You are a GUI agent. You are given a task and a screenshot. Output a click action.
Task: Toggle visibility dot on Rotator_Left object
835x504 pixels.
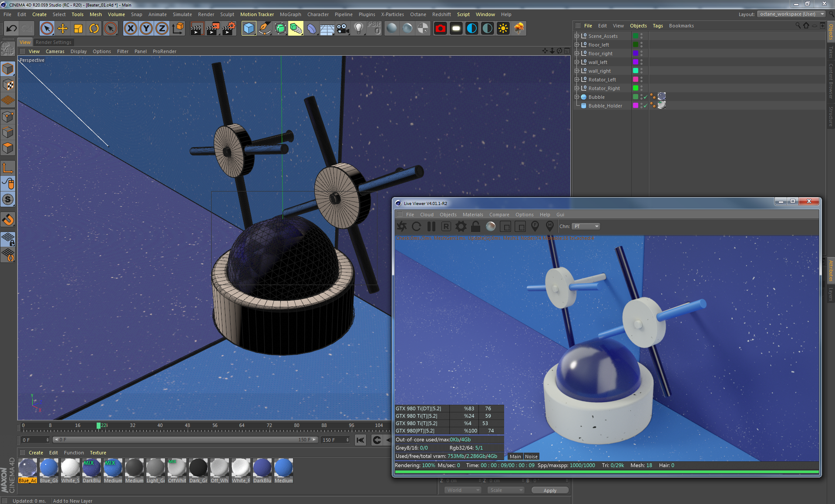642,78
